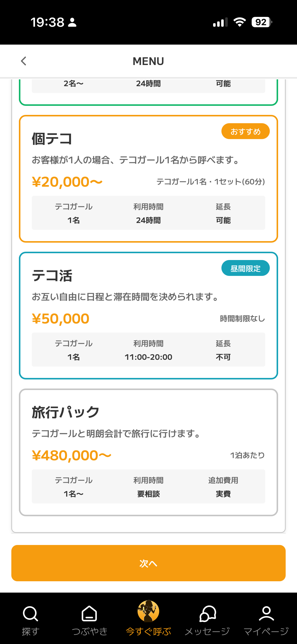Tap the battery indicator showing 92
297x644 pixels.
point(261,22)
